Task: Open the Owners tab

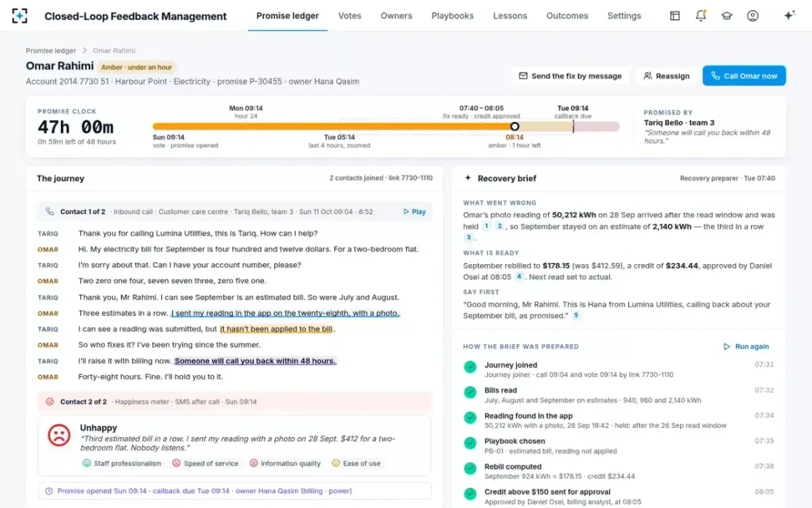Action: [x=397, y=16]
